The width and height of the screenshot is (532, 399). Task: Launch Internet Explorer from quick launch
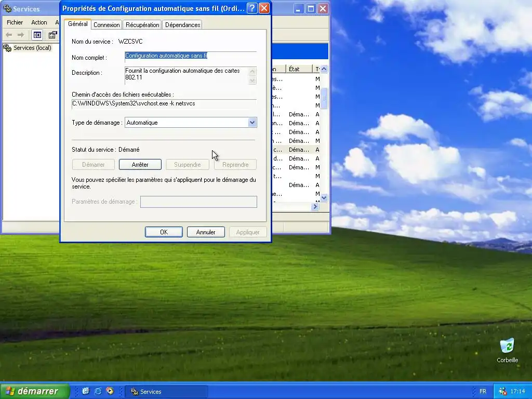[x=98, y=391]
